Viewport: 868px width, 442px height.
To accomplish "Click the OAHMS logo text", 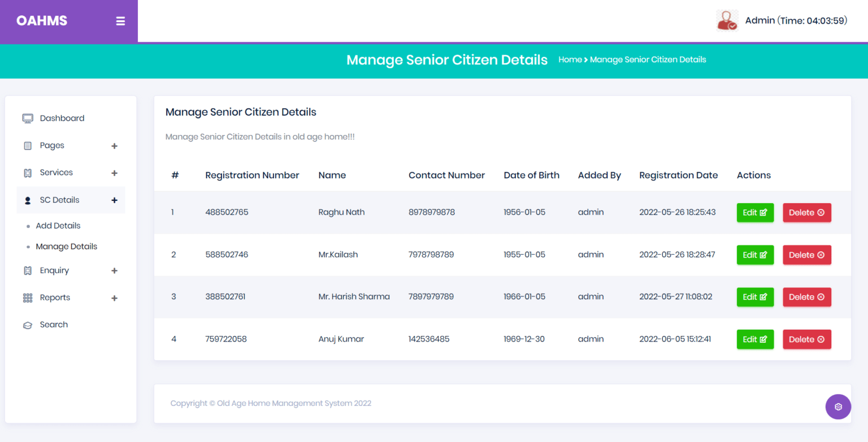I will [41, 20].
